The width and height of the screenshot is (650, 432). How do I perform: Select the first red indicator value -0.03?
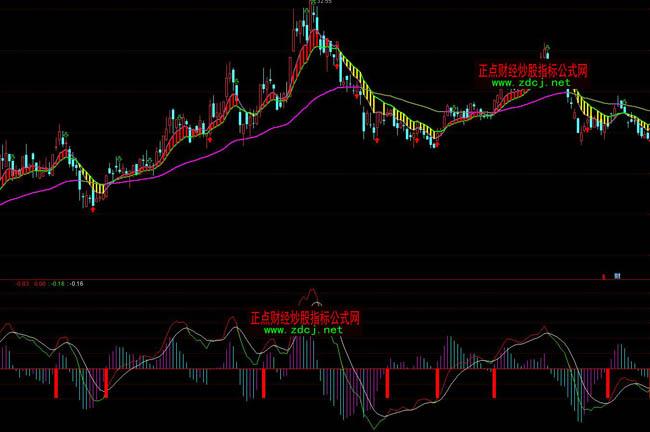pyautogui.click(x=23, y=284)
